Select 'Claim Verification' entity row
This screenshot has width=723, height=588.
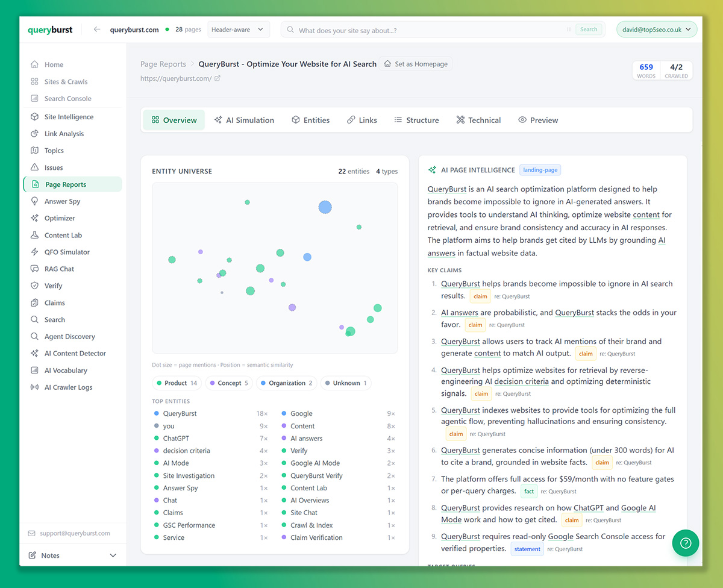point(339,537)
